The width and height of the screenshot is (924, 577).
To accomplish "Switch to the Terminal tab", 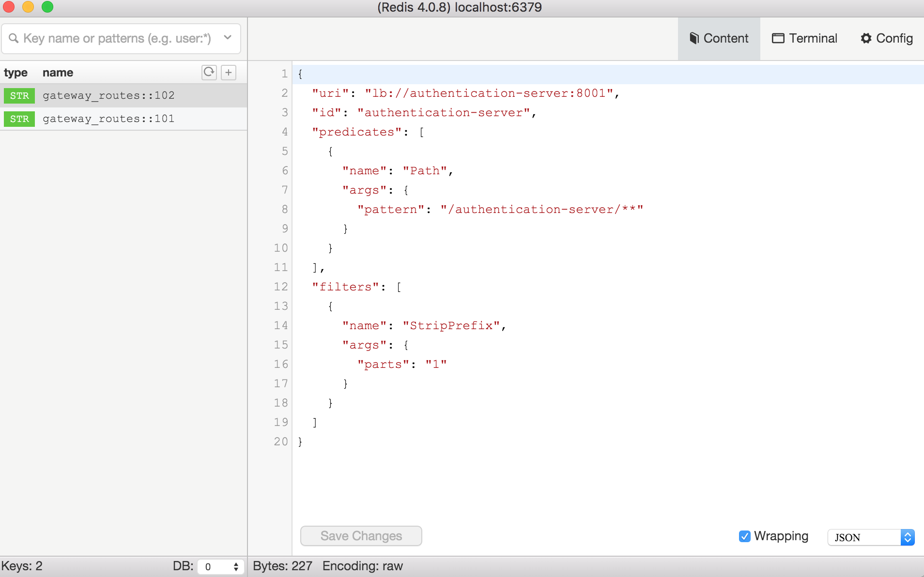I will coord(804,38).
